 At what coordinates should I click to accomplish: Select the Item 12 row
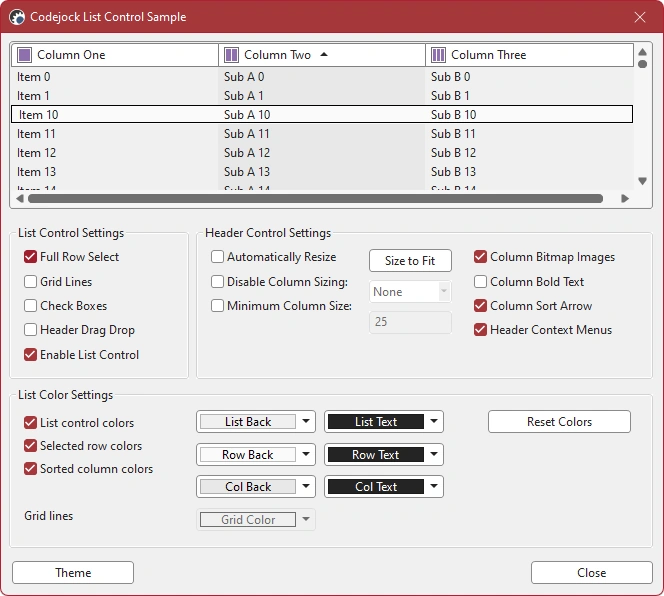(x=322, y=152)
